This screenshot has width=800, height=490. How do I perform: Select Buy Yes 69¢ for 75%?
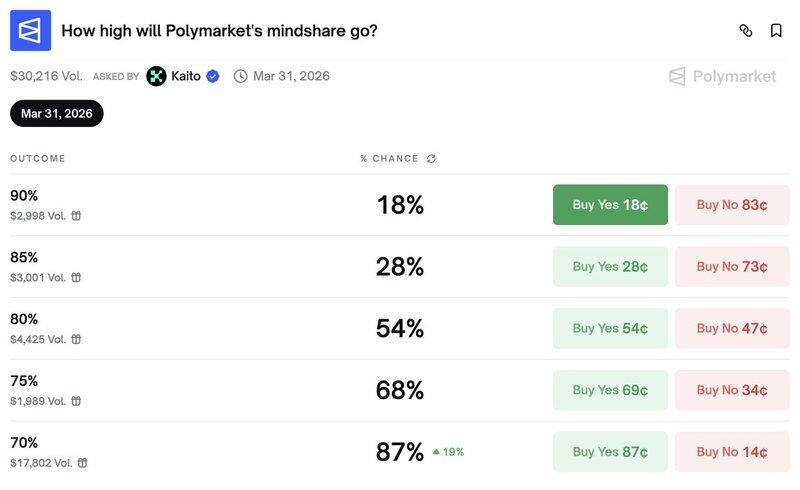tap(610, 390)
